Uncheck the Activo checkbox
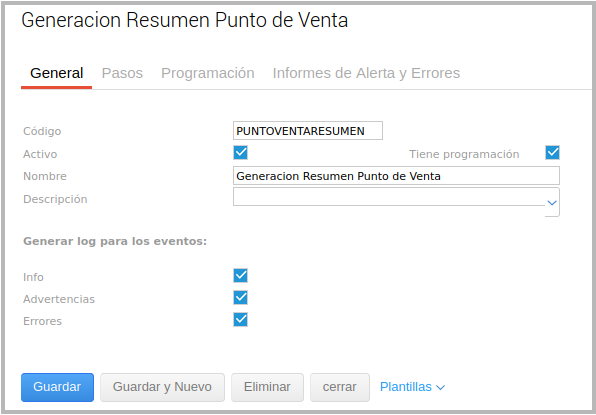Image resolution: width=596 pixels, height=415 pixels. click(241, 153)
